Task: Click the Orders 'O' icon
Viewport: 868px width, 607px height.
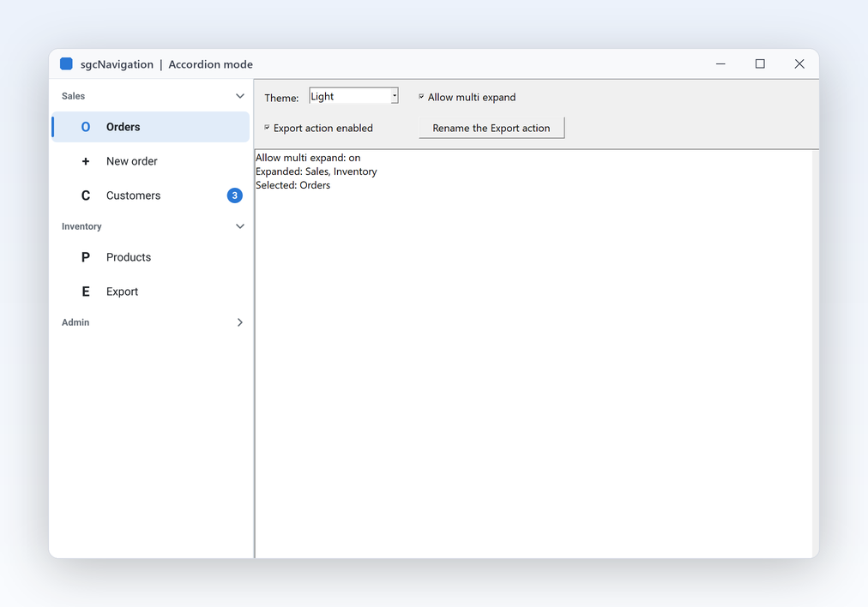Action: point(85,127)
